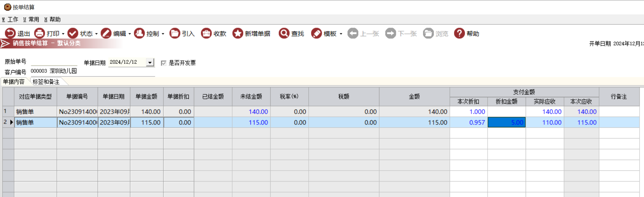This screenshot has height=197, width=644.
Task: Click the 退出 (Exit) toolbar icon
Action: point(10,33)
